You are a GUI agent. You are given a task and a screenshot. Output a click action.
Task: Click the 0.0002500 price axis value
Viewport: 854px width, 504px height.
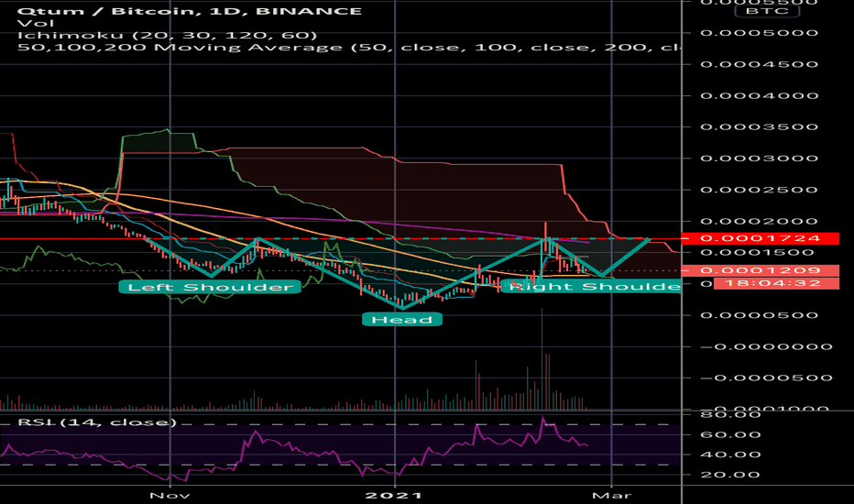[760, 190]
